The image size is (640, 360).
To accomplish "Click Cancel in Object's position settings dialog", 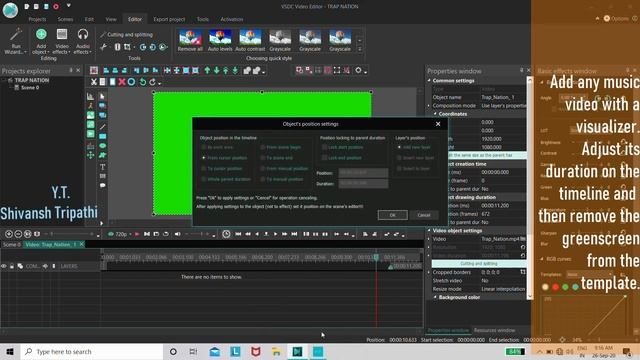I will coord(424,215).
